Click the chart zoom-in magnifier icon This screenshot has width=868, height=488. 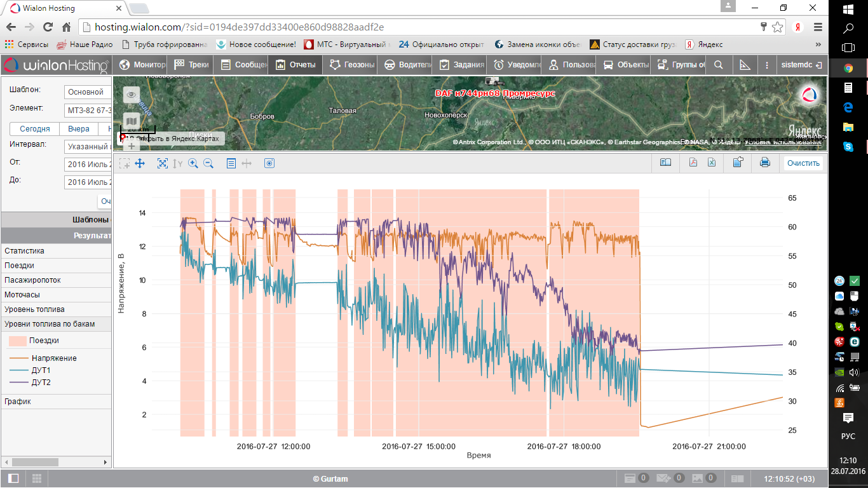[193, 163]
